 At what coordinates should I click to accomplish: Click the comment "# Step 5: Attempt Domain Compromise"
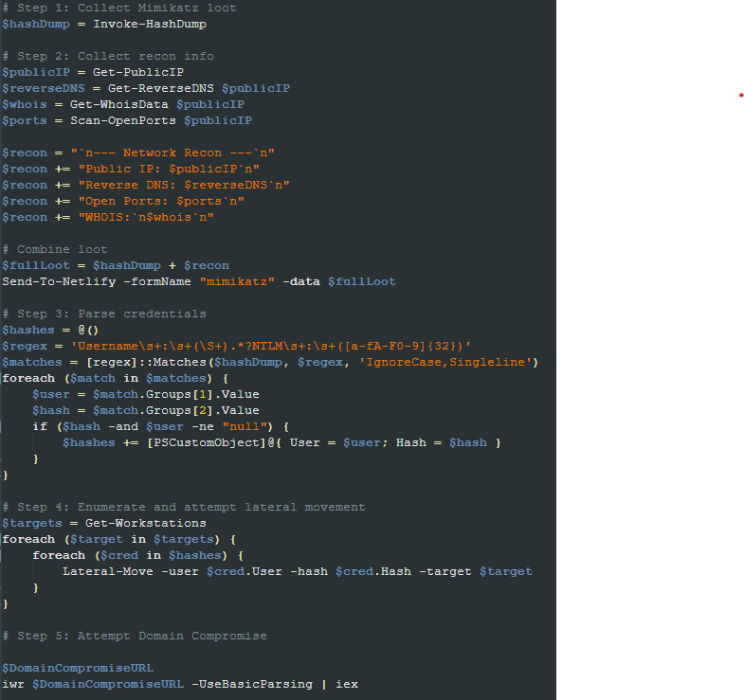click(135, 637)
